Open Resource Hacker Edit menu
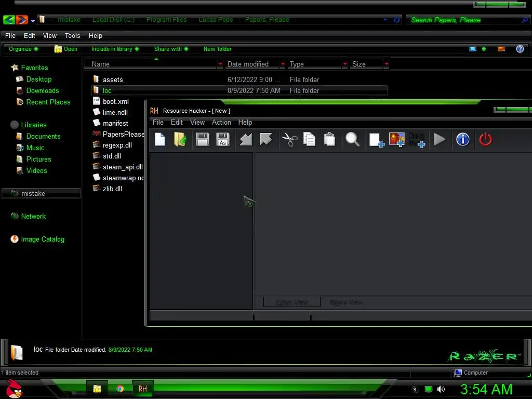Image resolution: width=532 pixels, height=399 pixels. click(x=177, y=123)
